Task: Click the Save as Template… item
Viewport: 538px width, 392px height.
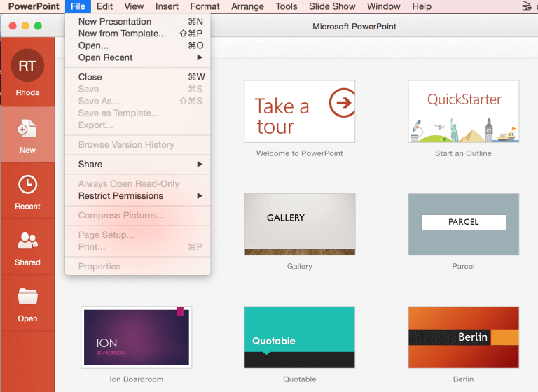Action: coord(137,113)
